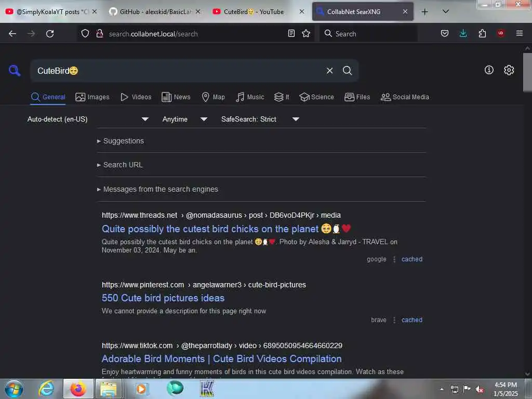Open cached link for the threads.net result

(x=412, y=259)
